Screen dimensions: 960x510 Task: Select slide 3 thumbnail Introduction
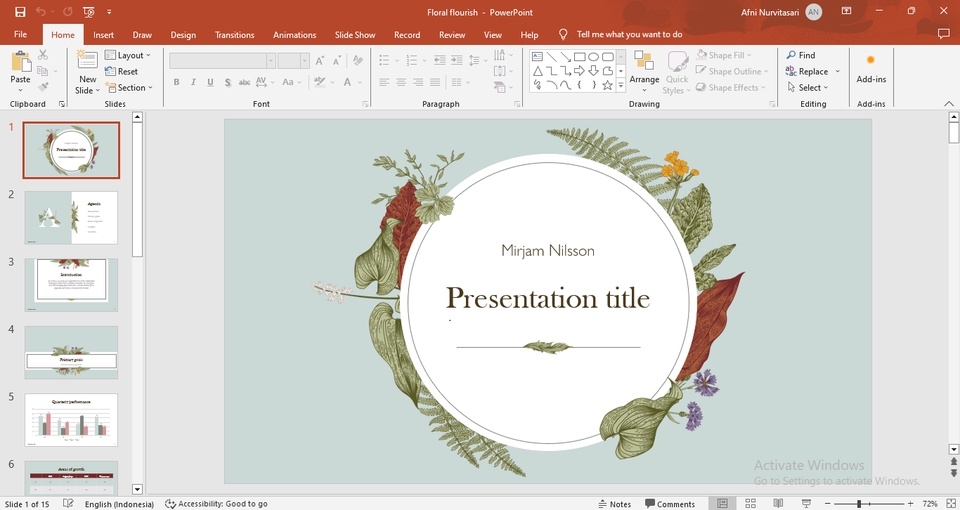tap(71, 285)
